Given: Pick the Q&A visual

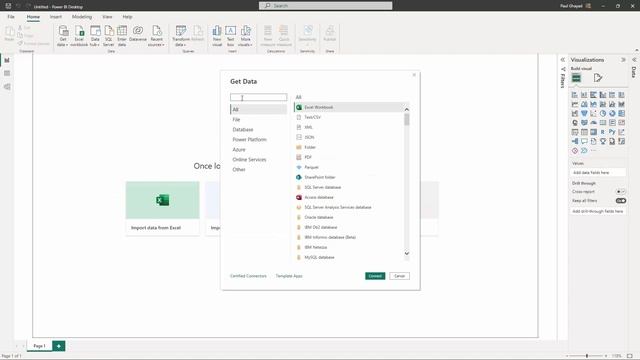Looking at the screenshot, I should pos(584,141).
